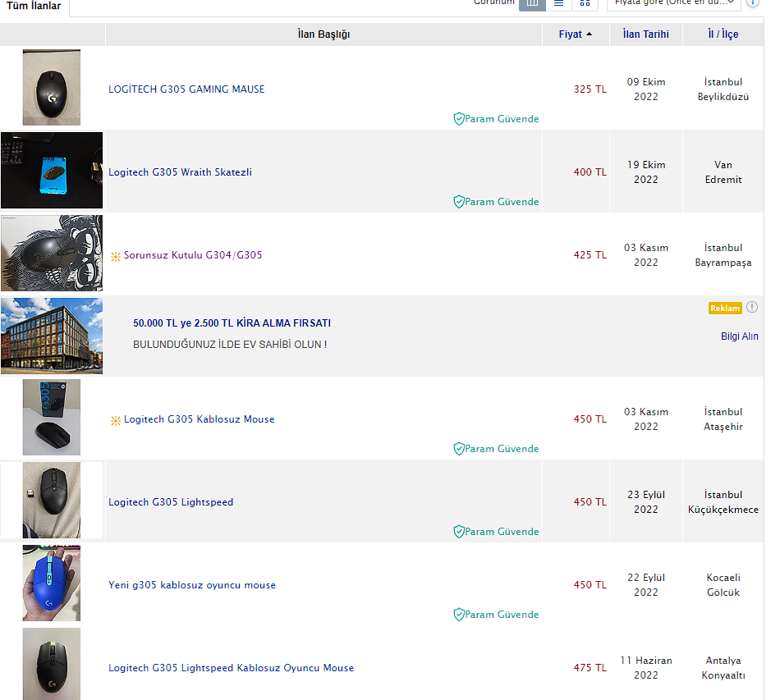Click Bilgi Alın link in ad
Image resolution: width=780 pixels, height=700 pixels.
739,336
